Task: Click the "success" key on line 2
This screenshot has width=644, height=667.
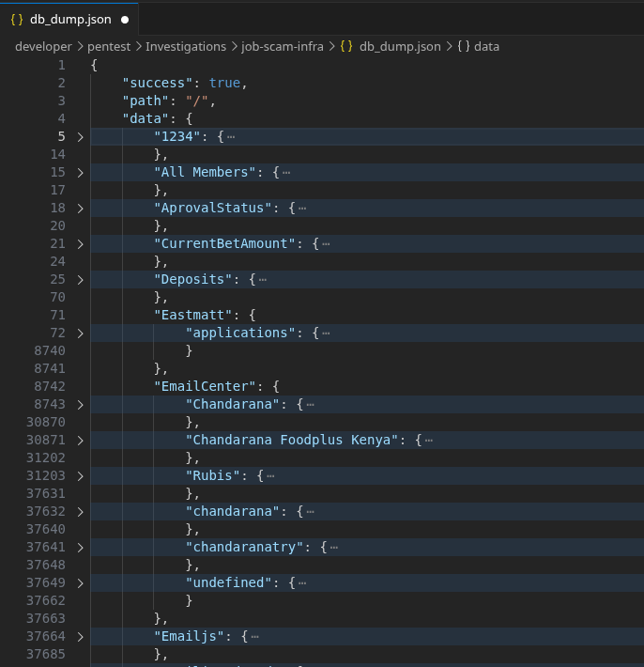Action: (158, 83)
